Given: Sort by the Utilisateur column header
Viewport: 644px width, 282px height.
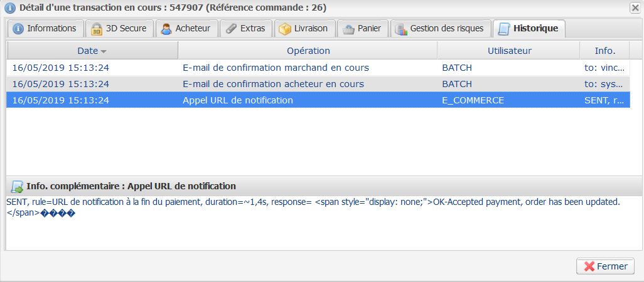Looking at the screenshot, I should coord(509,51).
